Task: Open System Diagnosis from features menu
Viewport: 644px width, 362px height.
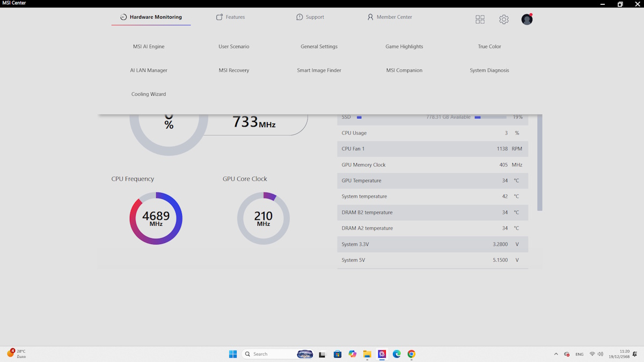Action: (489, 70)
